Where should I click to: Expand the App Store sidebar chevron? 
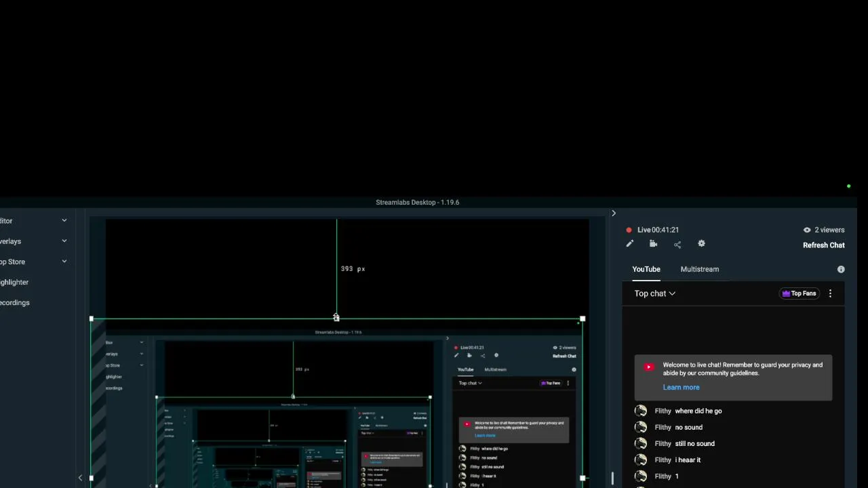point(64,261)
